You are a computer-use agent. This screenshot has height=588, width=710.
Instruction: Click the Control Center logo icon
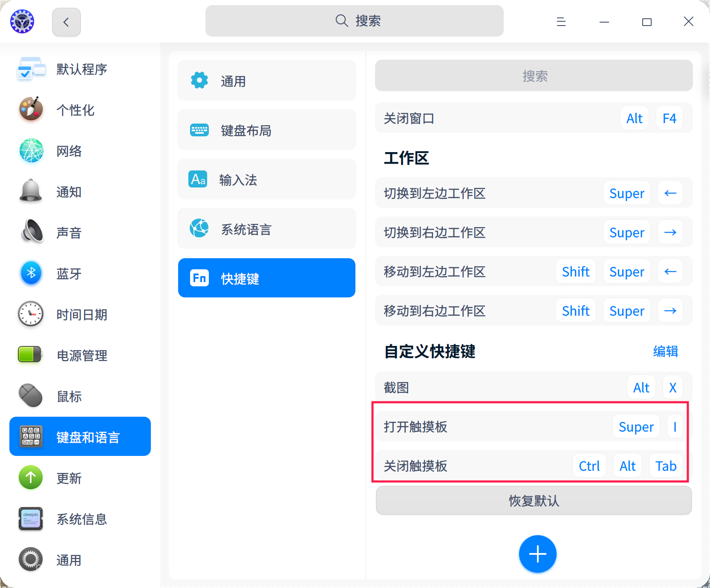tap(22, 21)
